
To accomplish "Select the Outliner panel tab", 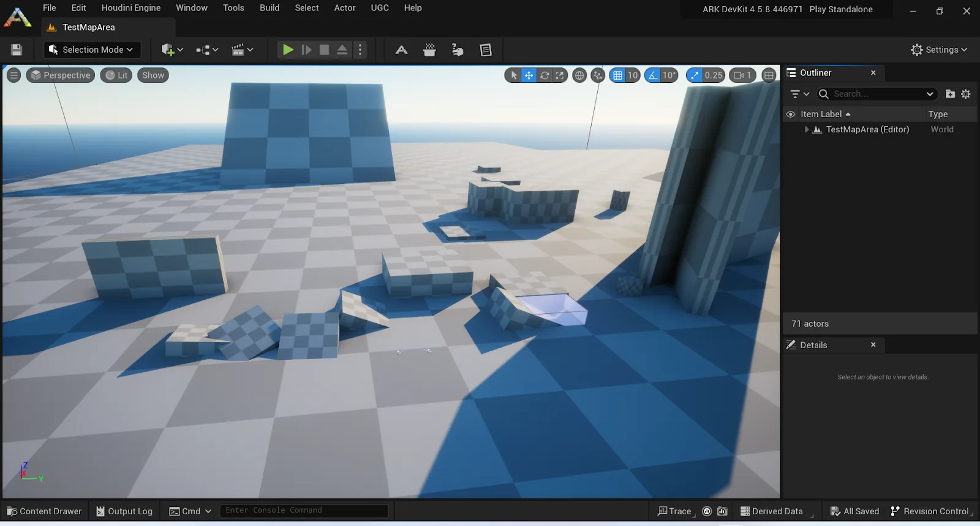I will [815, 72].
